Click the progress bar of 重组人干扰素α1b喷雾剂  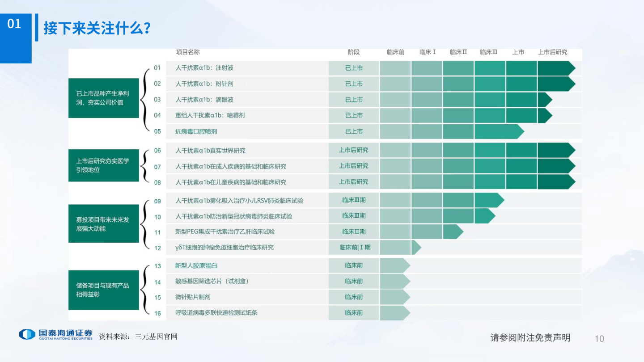click(x=465, y=115)
